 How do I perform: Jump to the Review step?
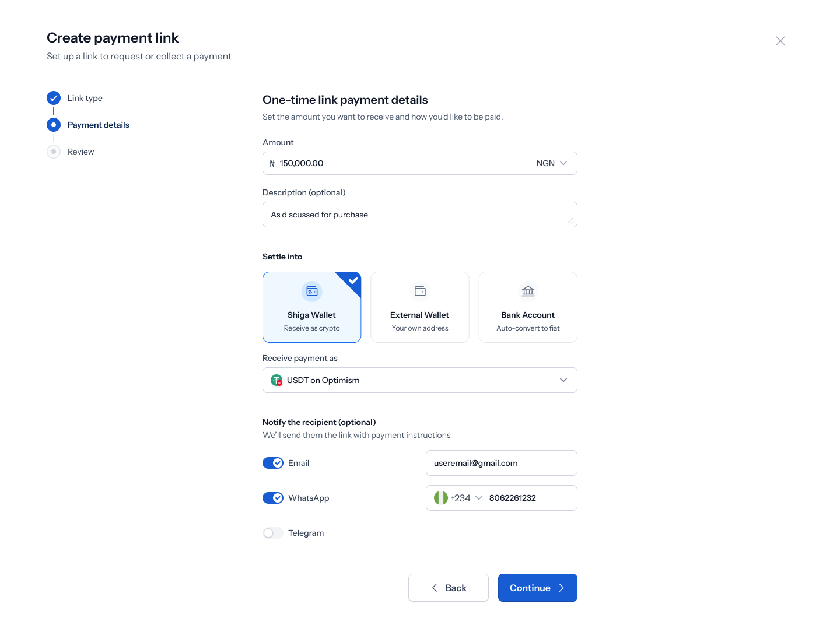tap(81, 152)
